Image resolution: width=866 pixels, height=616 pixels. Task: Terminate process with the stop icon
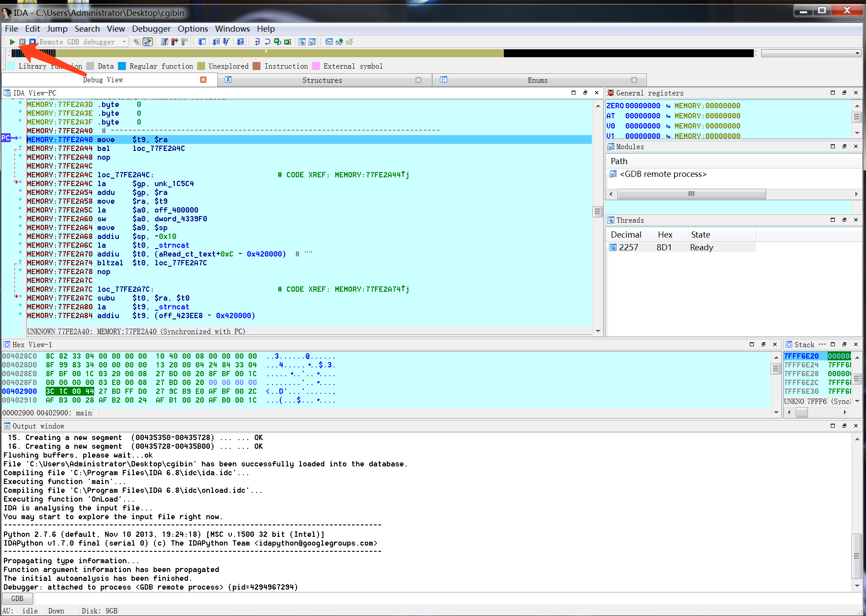(x=32, y=42)
